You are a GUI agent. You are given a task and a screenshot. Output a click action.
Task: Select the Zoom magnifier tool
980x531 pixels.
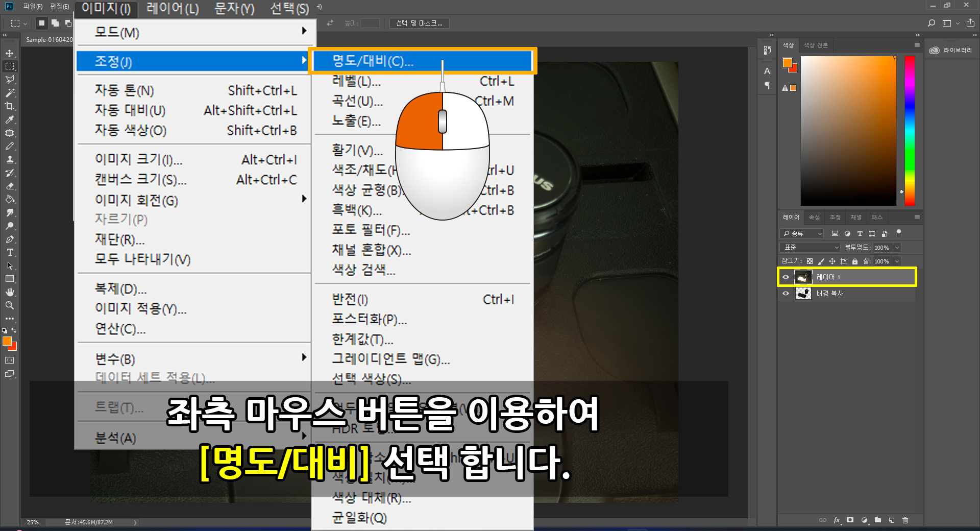(10, 305)
